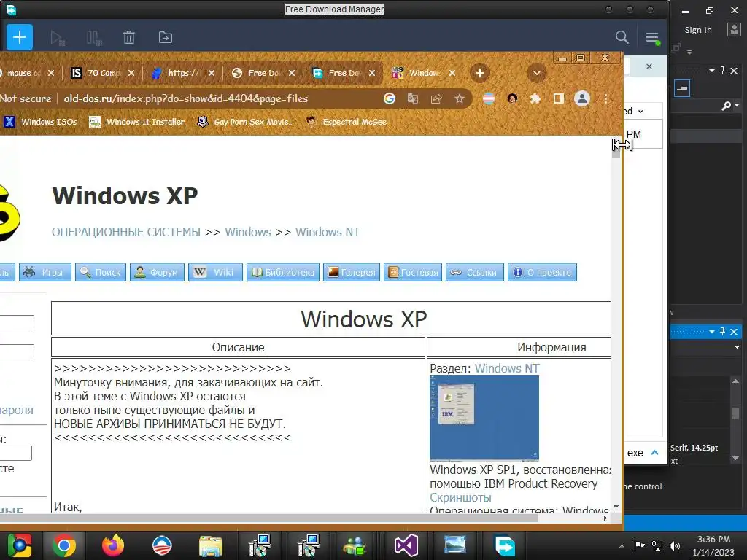747x560 pixels.
Task: Click the 'Поиск' navigation button
Action: (101, 273)
